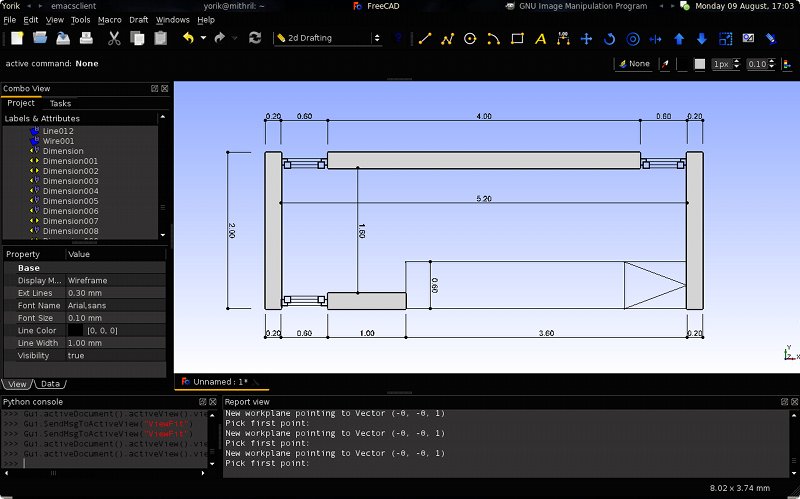The image size is (800, 499).
Task: Select the Draft Line tool
Action: 425,39
